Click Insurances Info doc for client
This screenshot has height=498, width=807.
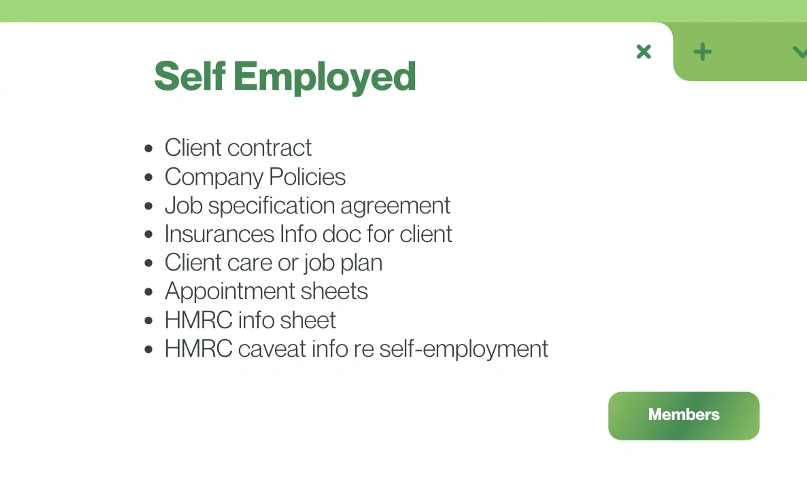[x=308, y=234]
